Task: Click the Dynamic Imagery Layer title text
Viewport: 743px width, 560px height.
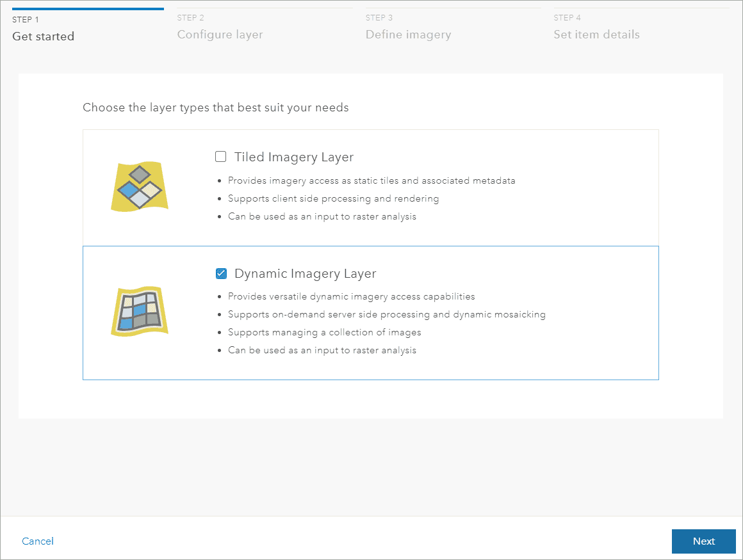Action: (x=305, y=273)
